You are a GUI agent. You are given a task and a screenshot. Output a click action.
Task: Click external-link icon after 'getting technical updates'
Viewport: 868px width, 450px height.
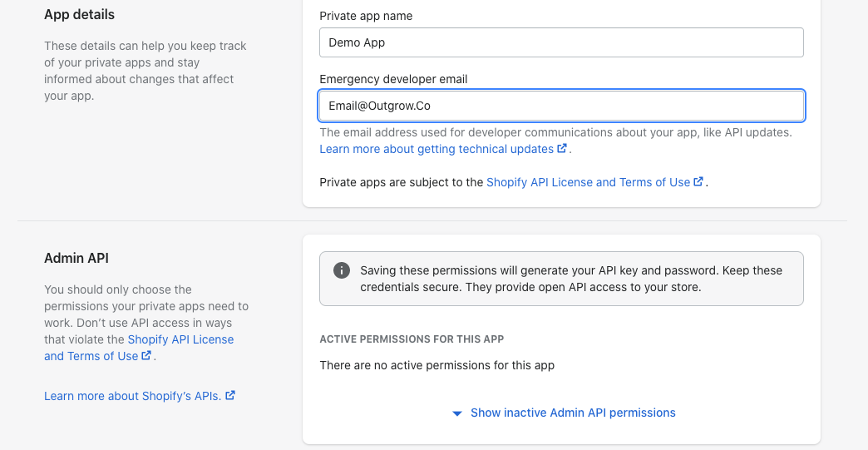pyautogui.click(x=562, y=149)
